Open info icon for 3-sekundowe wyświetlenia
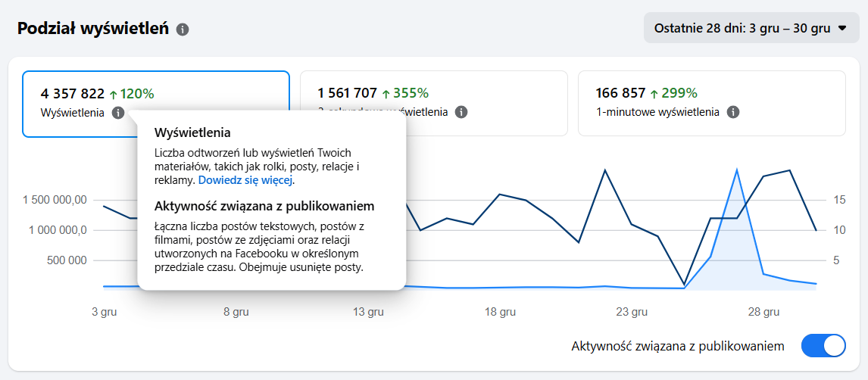Image resolution: width=868 pixels, height=380 pixels. click(461, 112)
